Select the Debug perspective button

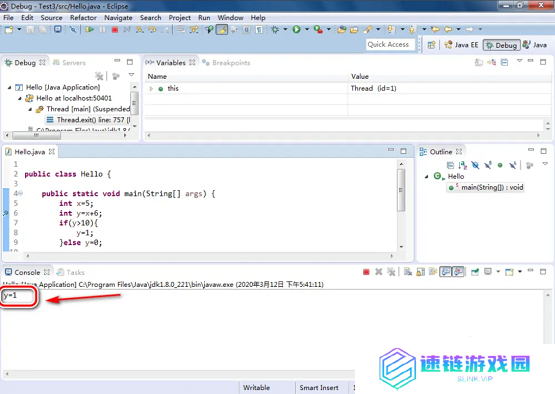(502, 45)
